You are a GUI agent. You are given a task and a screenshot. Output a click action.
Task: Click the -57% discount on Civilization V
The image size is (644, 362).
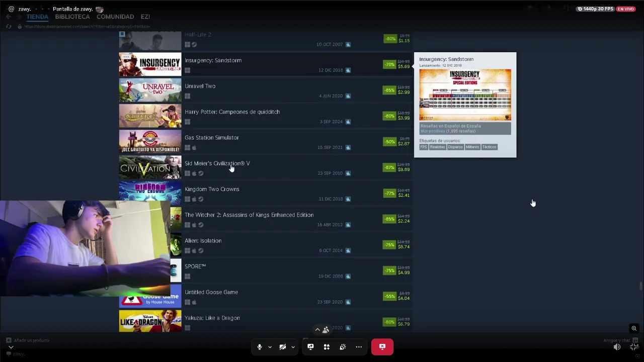pos(389,167)
